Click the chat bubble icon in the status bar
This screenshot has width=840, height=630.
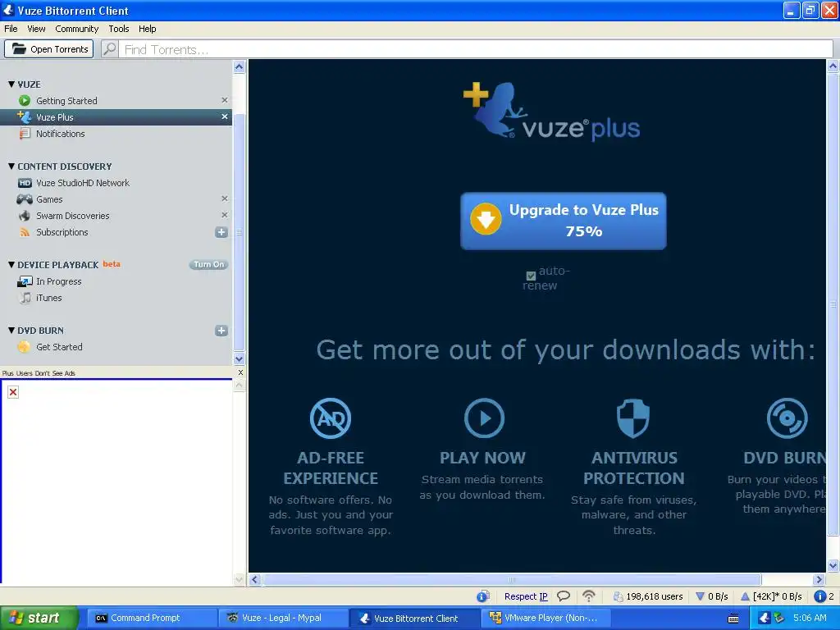click(x=564, y=596)
